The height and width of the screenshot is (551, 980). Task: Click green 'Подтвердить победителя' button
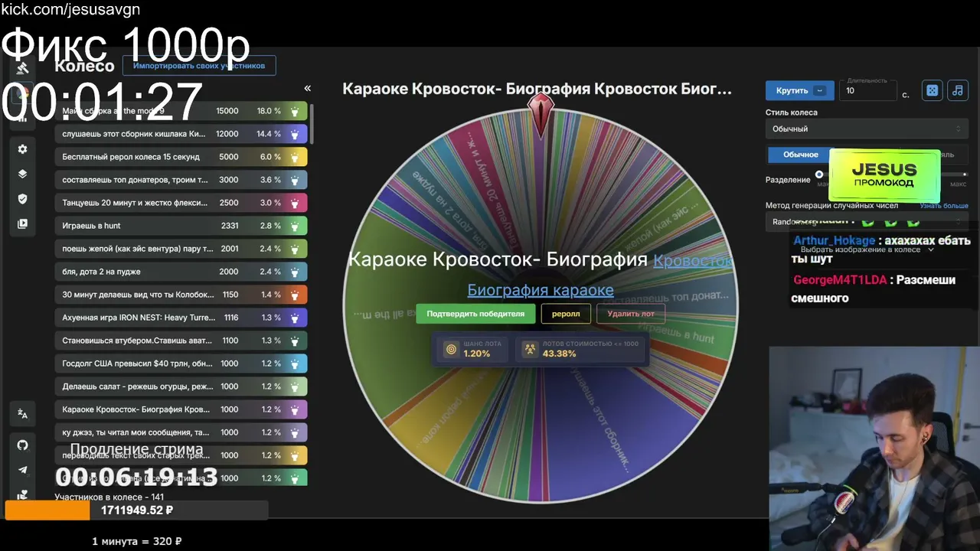coord(475,314)
